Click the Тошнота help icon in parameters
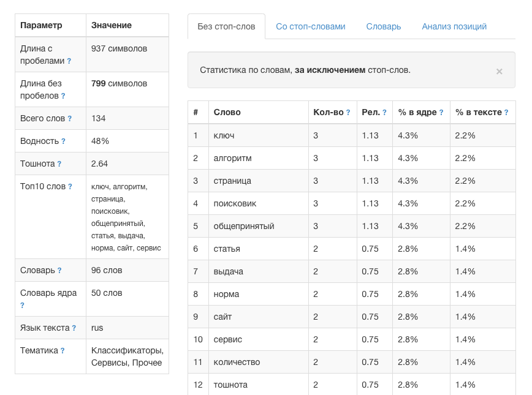The height and width of the screenshot is (395, 532). pos(59,164)
